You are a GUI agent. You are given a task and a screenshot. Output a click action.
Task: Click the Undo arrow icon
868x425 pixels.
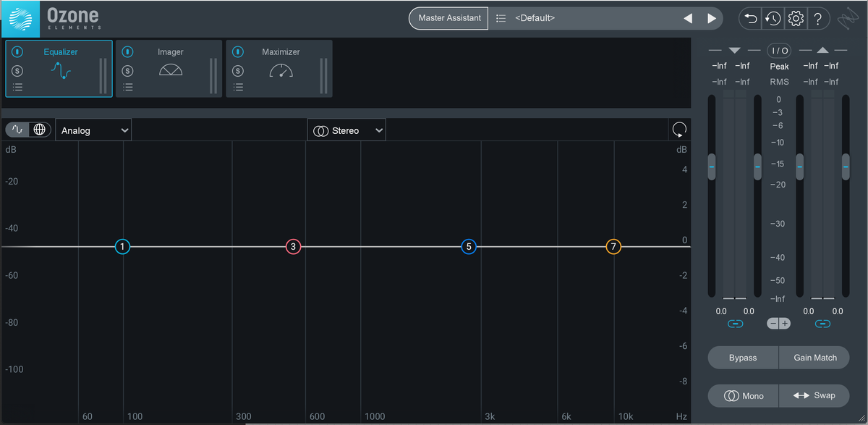750,18
